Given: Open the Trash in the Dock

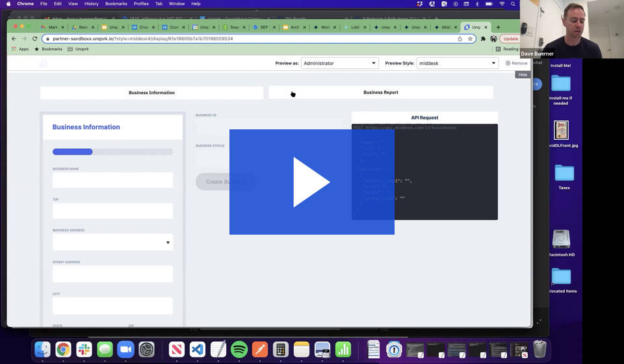Looking at the screenshot, I should point(539,349).
